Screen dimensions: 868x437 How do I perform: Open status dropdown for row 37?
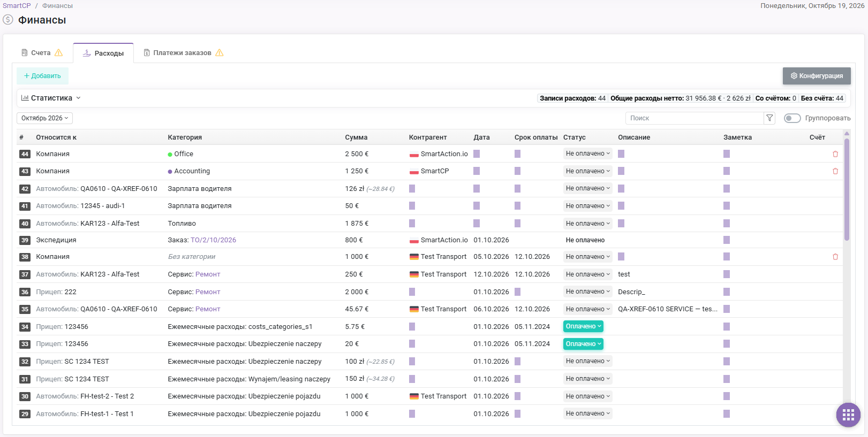coord(587,274)
